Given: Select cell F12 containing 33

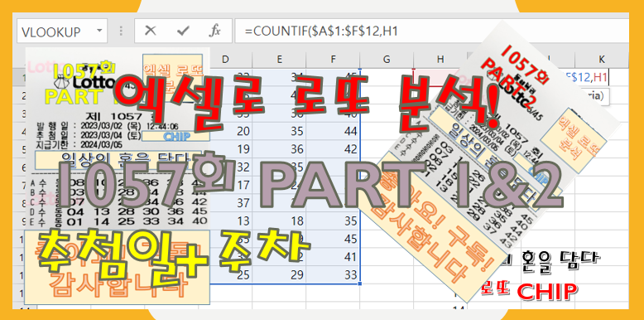Looking at the screenshot, I should pyautogui.click(x=333, y=274).
